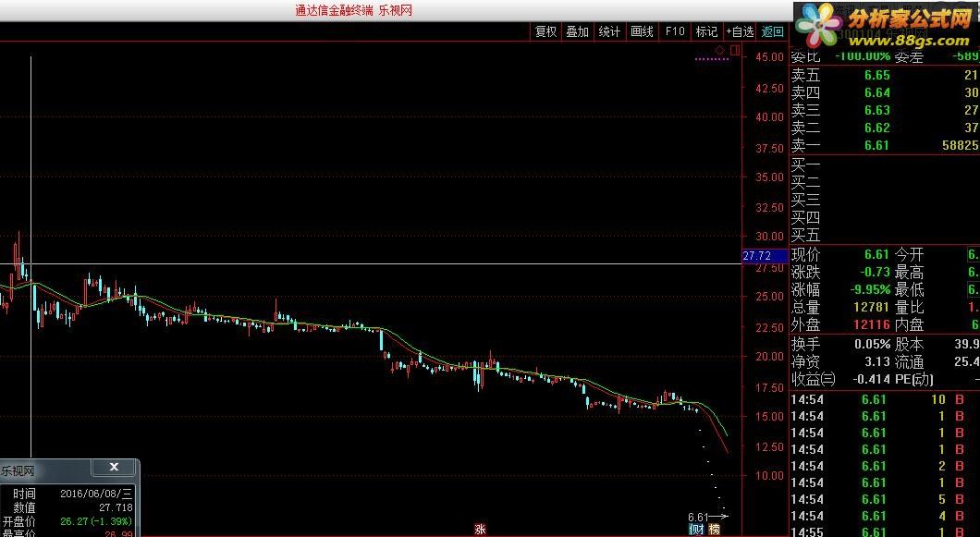Image resolution: width=980 pixels, height=537 pixels.
Task: Click the 通达信金融终端 乐视网 title text
Action: 354,10
